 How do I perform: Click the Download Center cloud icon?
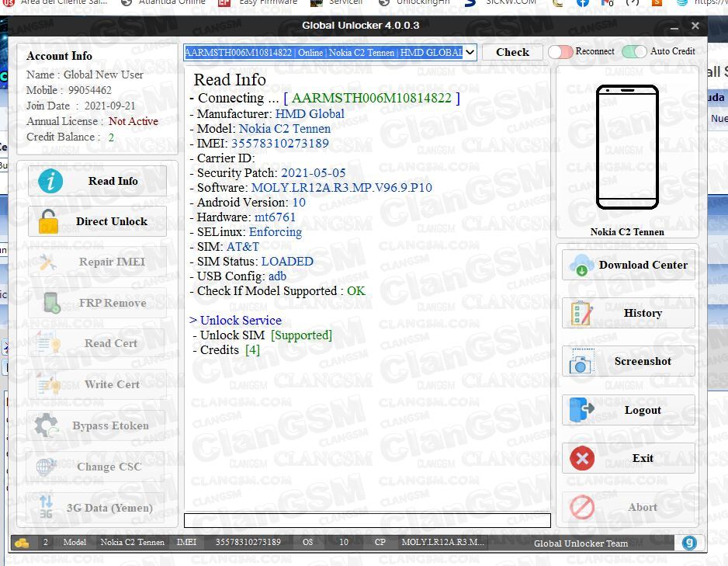pos(581,265)
